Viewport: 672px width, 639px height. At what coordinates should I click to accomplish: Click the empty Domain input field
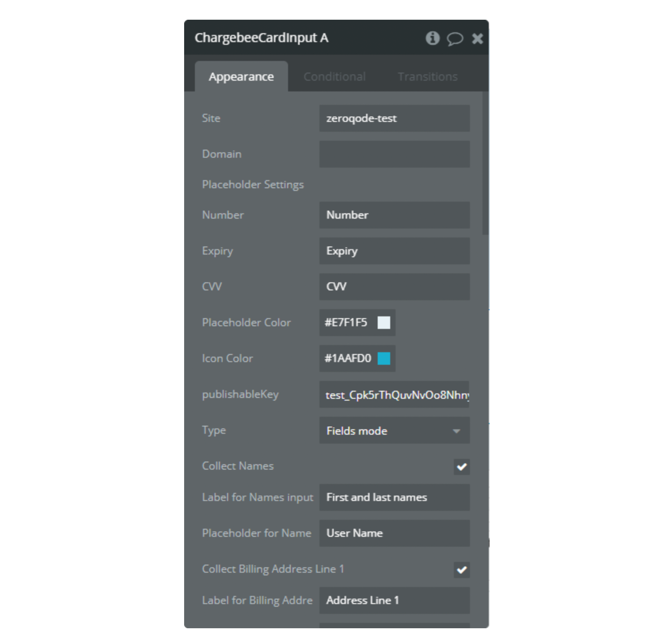394,154
